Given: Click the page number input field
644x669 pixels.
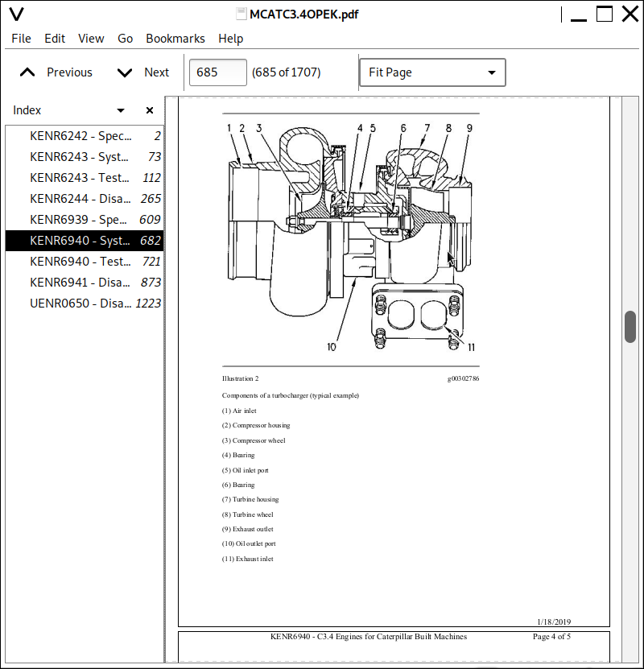Looking at the screenshot, I should 217,72.
